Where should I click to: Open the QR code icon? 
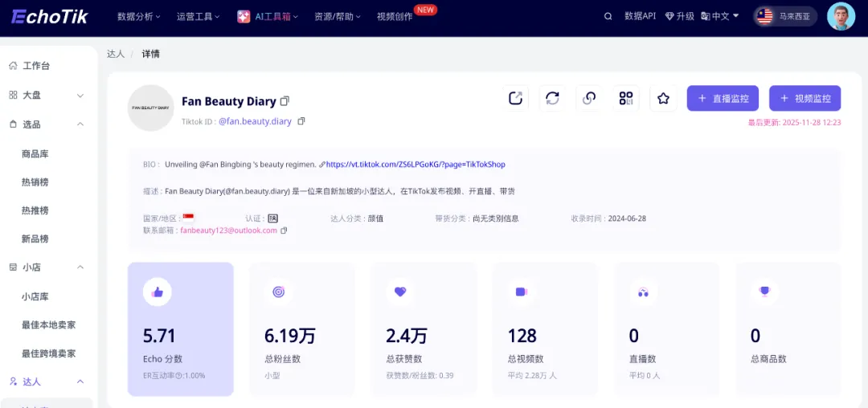626,98
